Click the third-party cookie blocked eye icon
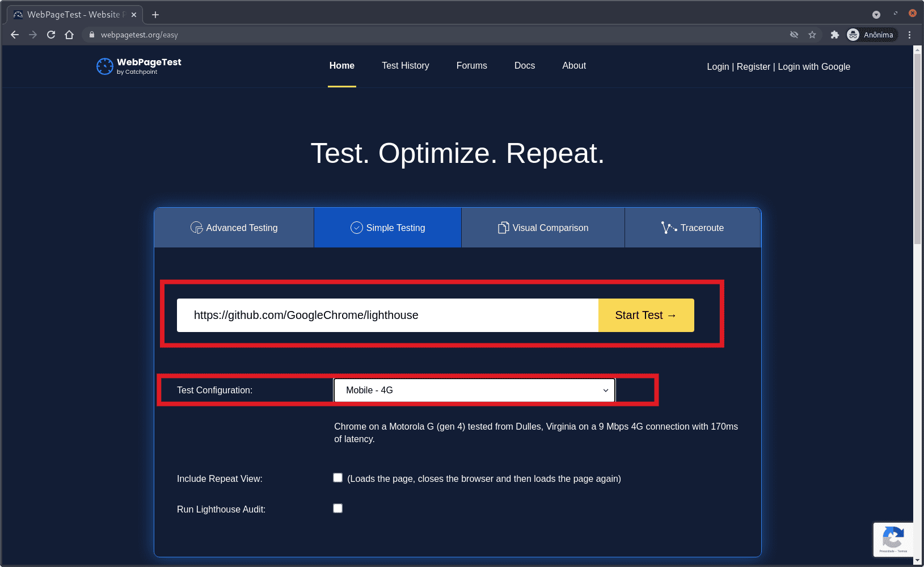Screen dimensions: 924x567 click(794, 35)
